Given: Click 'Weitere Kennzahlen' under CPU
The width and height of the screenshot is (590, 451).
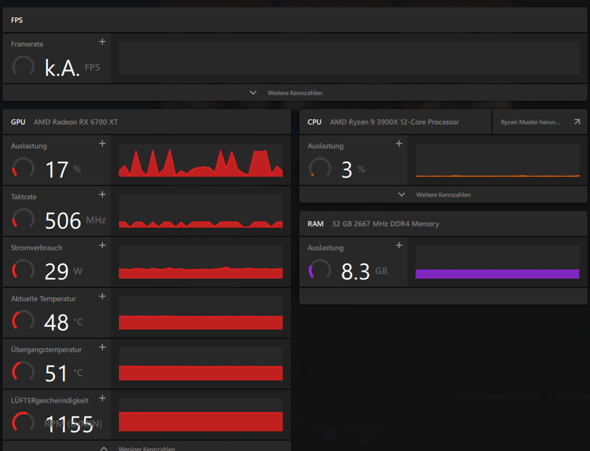Looking at the screenshot, I should pyautogui.click(x=443, y=195).
